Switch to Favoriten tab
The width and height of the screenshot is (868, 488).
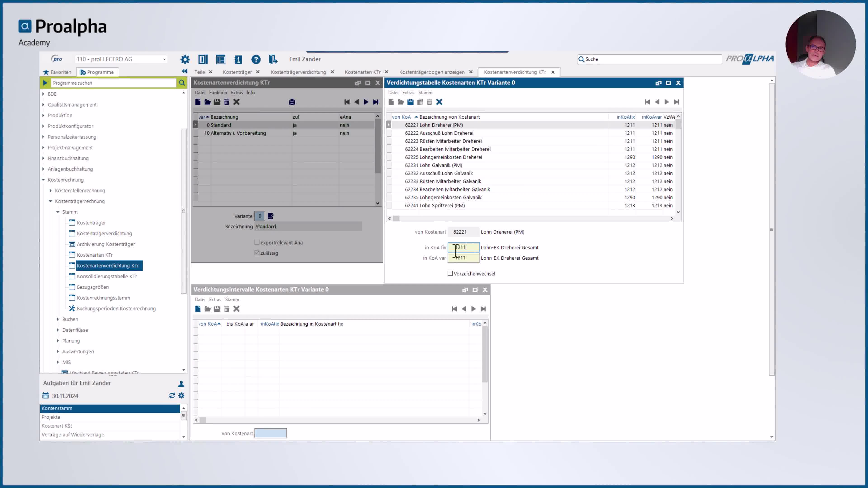[57, 72]
